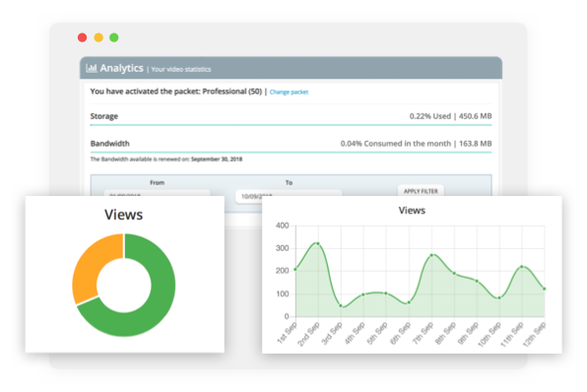Click the 7th Sep x-axis label
This screenshot has height=392, width=587.
point(424,333)
